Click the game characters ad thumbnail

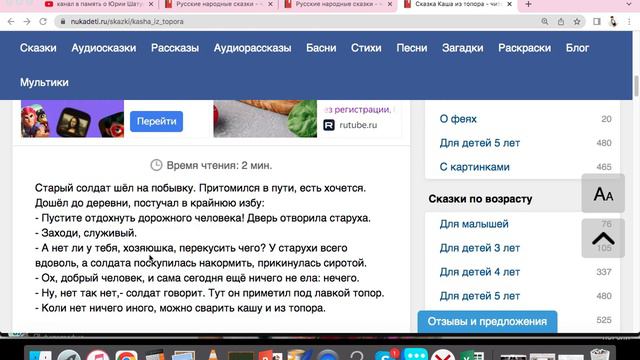[x=72, y=119]
